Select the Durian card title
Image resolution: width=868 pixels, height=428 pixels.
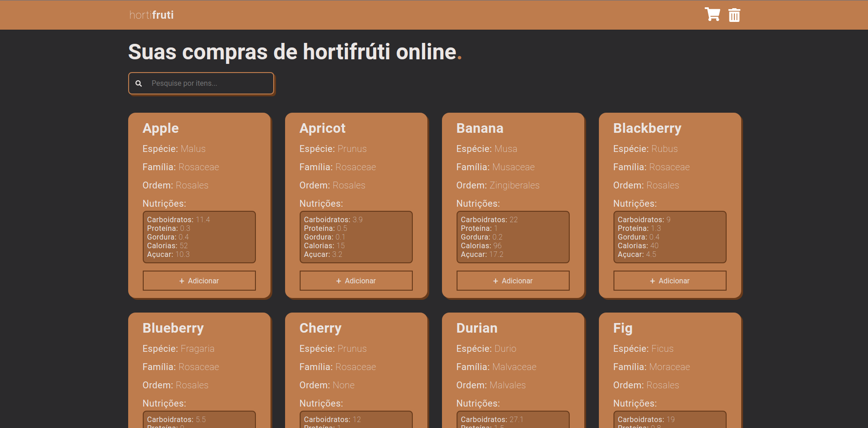477,328
